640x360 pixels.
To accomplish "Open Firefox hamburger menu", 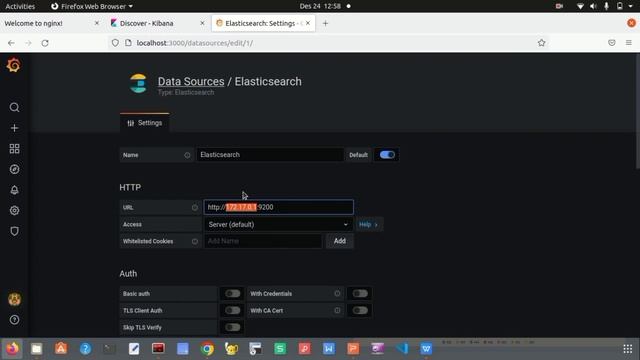I will pyautogui.click(x=629, y=42).
